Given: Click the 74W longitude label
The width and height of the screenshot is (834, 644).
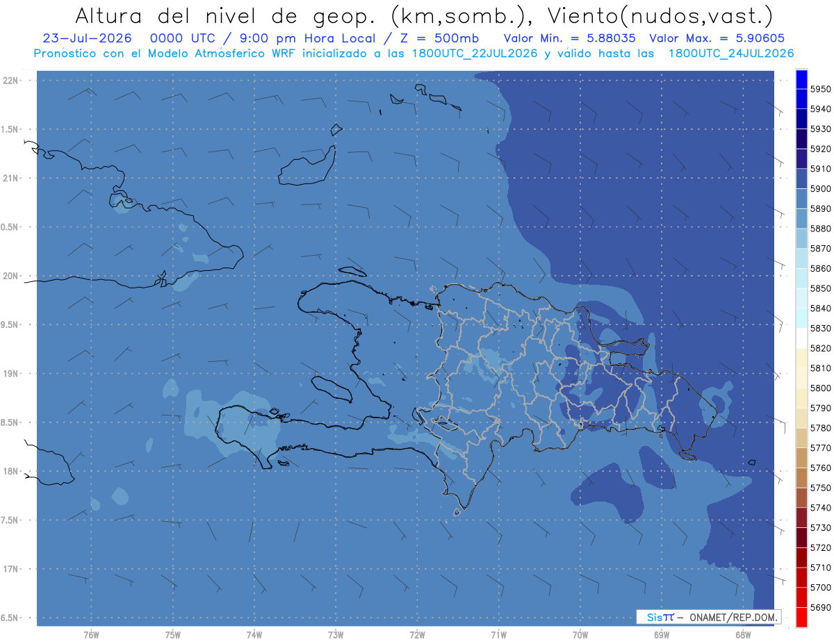Looking at the screenshot, I should (x=254, y=634).
